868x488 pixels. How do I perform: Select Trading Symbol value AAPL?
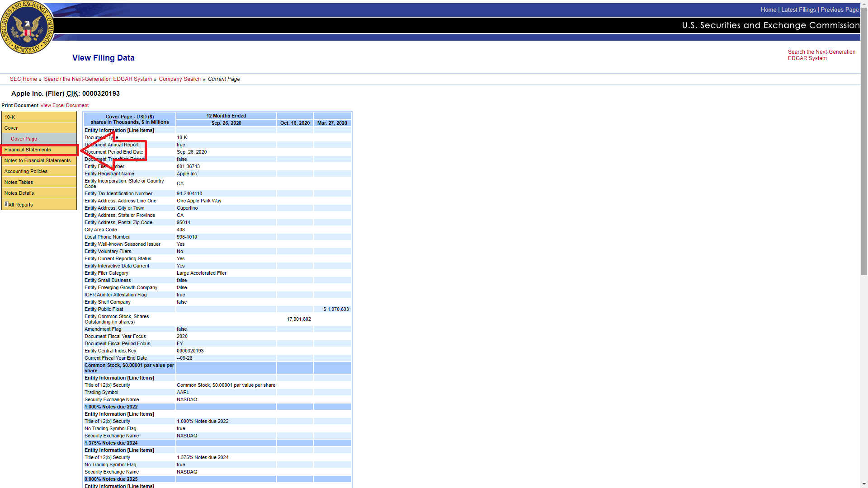183,392
